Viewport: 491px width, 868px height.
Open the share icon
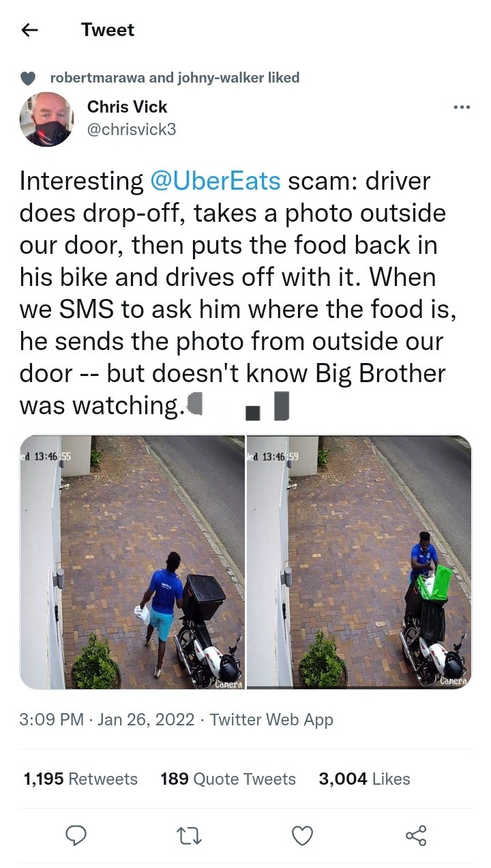[415, 835]
